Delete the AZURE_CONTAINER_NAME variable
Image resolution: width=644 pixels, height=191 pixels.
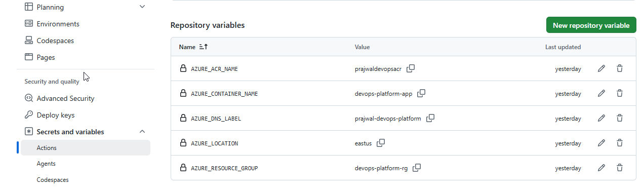pyautogui.click(x=620, y=93)
